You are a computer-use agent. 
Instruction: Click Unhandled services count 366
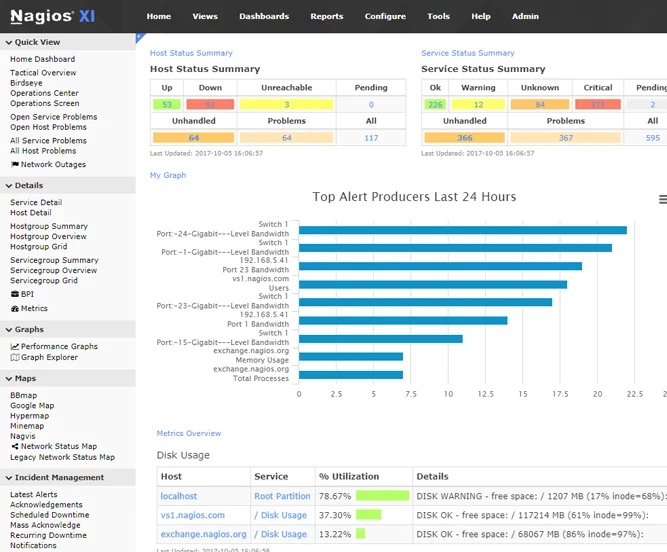click(x=465, y=138)
